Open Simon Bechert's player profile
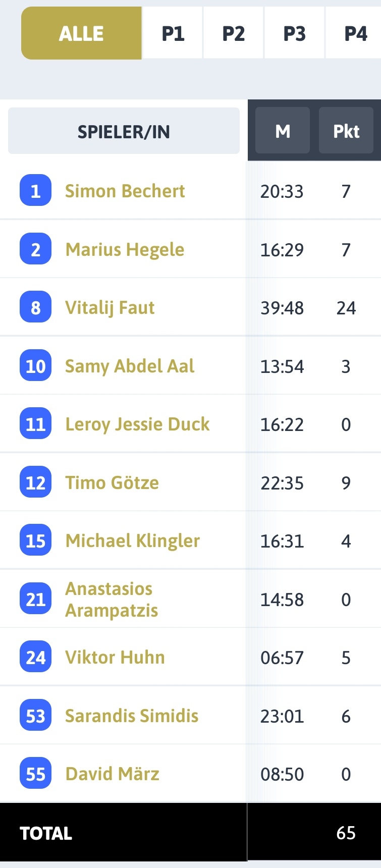The image size is (381, 868). pos(125,191)
